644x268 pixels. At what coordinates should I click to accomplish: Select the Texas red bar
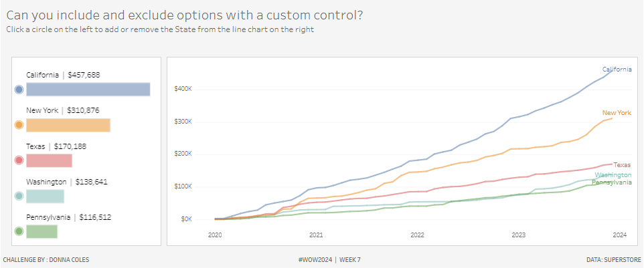(49, 160)
